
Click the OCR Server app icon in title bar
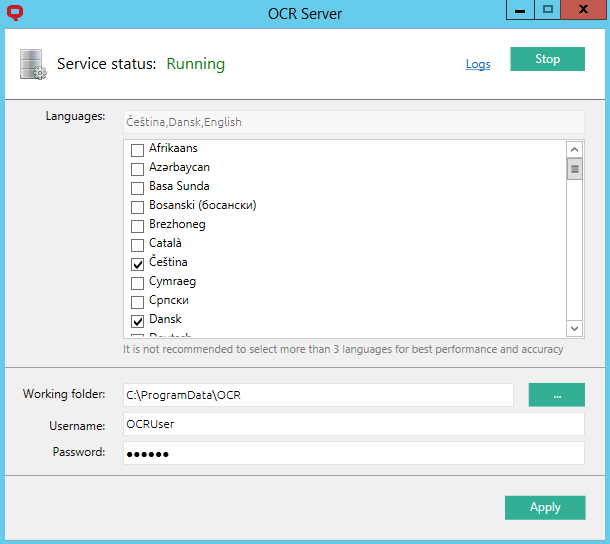[15, 13]
